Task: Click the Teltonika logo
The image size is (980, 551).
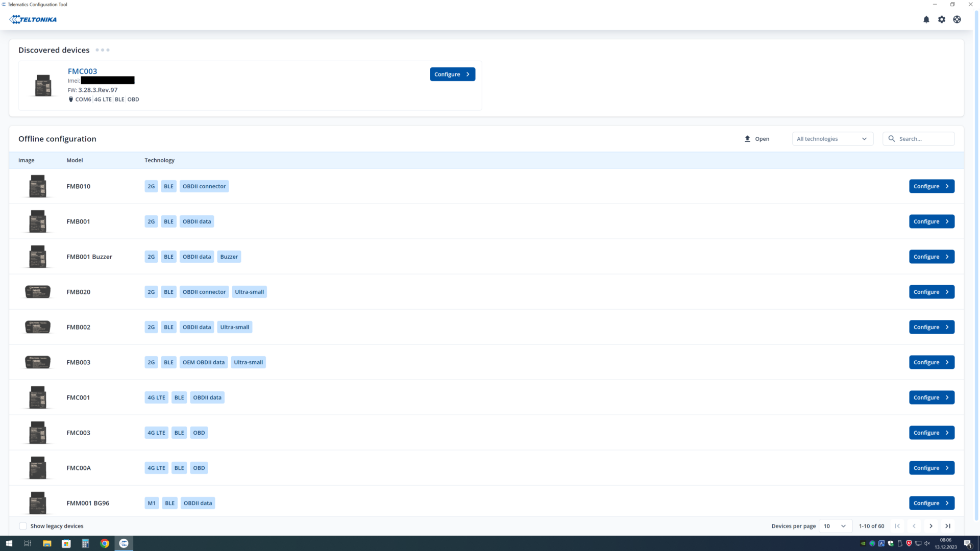Action: (33, 19)
